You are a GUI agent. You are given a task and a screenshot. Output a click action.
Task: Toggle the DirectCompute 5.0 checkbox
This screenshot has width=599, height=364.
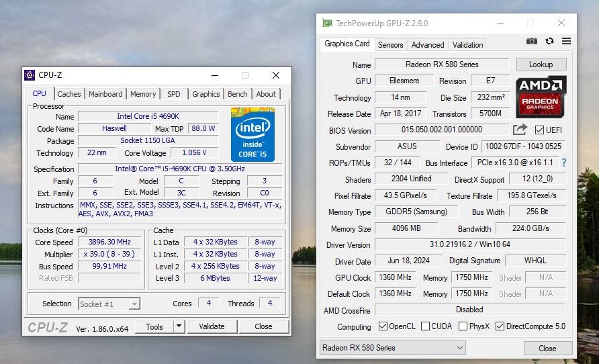(x=500, y=326)
